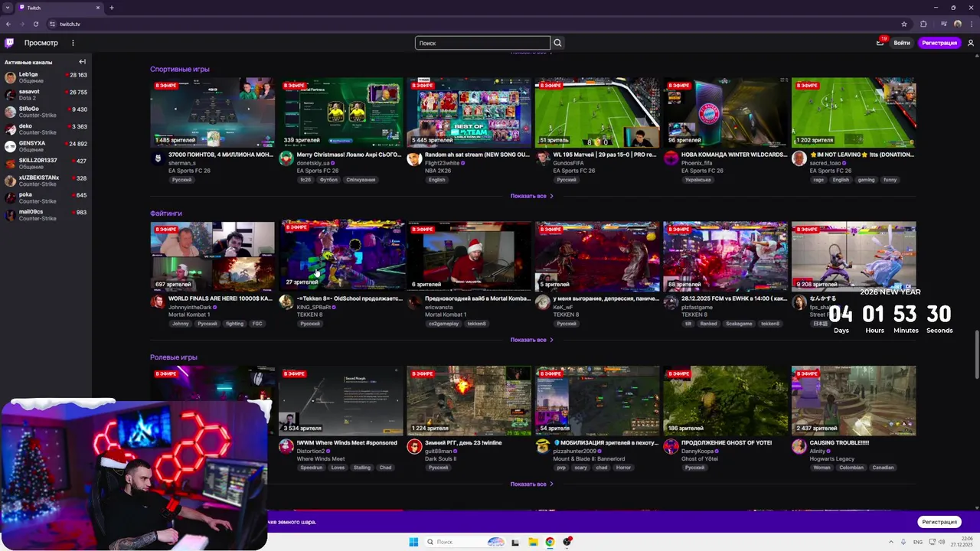Open the ENG language indicator in tray
Image resolution: width=980 pixels, height=551 pixels.
[918, 542]
